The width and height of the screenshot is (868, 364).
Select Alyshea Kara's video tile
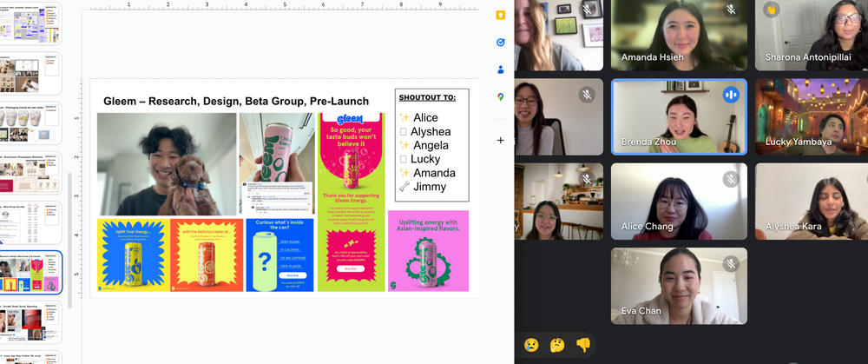[812, 202]
